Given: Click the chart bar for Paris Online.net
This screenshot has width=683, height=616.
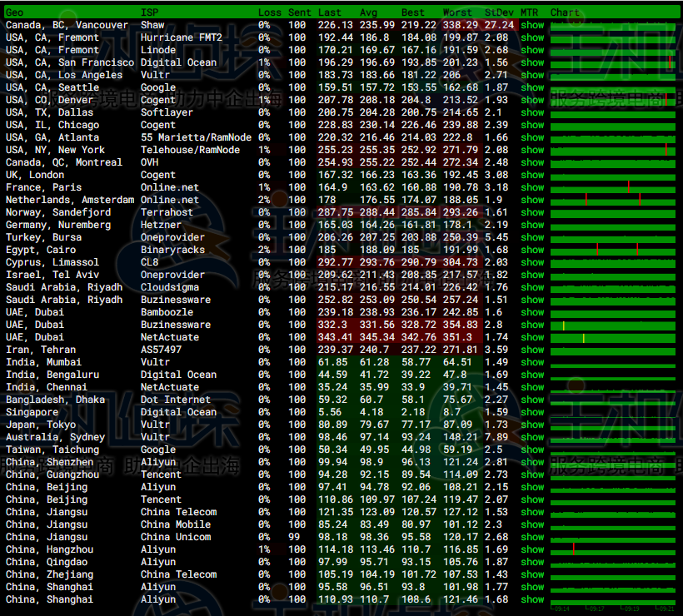Looking at the screenshot, I should pos(615,187).
